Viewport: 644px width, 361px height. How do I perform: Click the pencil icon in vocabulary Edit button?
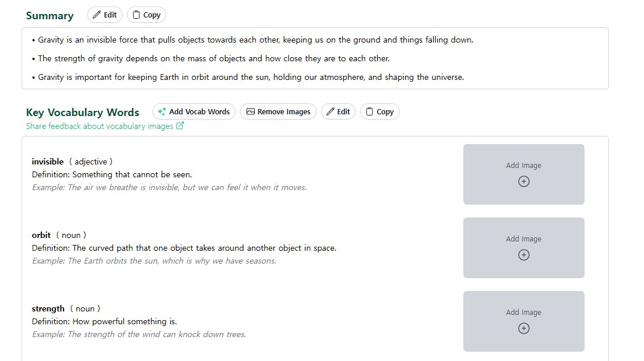coord(330,112)
